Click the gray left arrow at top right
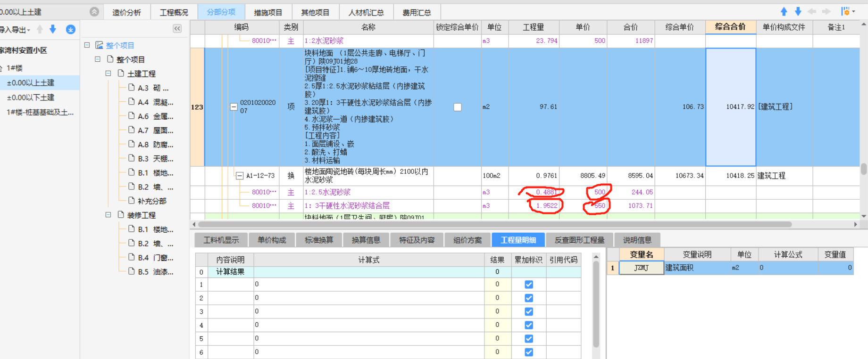Image resolution: width=868 pixels, height=359 pixels. [x=812, y=11]
